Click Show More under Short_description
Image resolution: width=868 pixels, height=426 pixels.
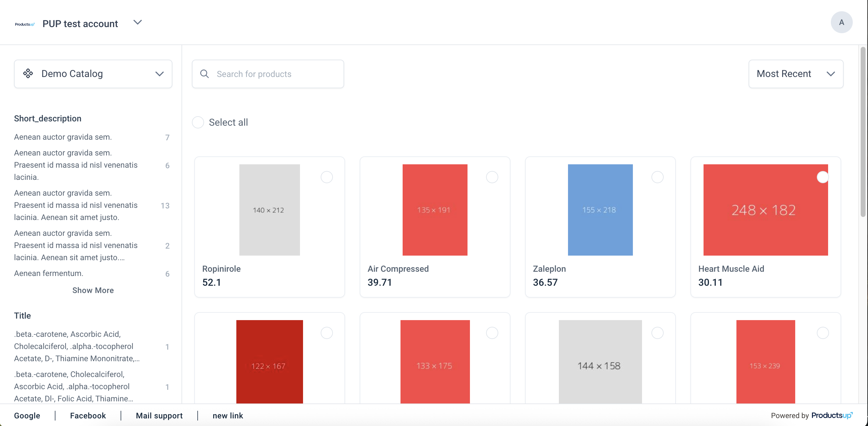point(93,290)
